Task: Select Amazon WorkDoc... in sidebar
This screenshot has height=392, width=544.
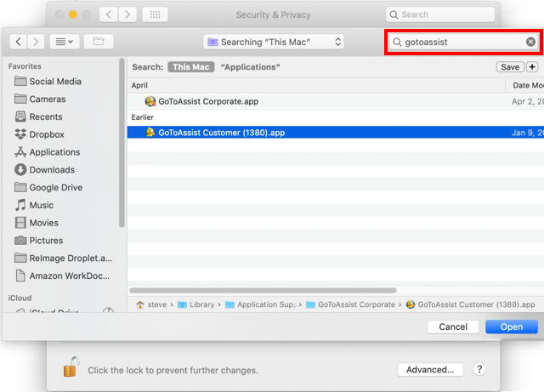Action: point(62,276)
